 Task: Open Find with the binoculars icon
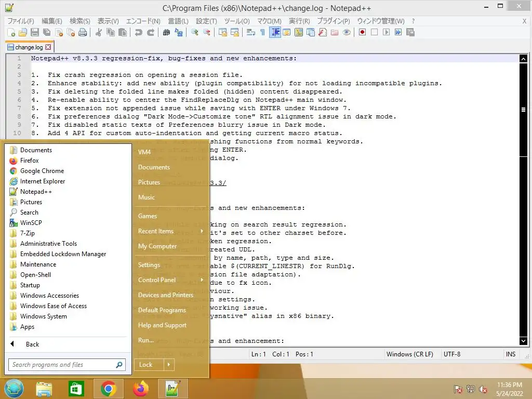click(x=166, y=33)
